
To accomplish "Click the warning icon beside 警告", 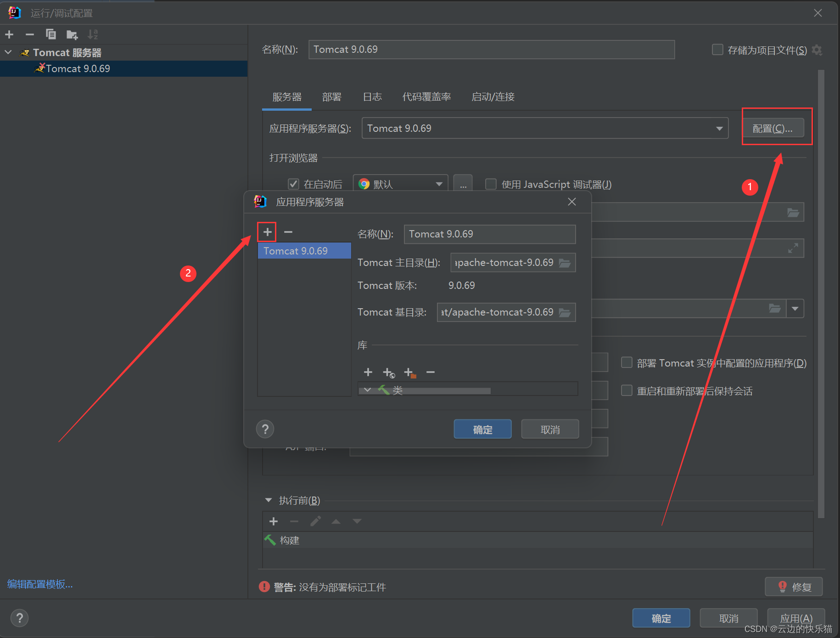I will (264, 587).
